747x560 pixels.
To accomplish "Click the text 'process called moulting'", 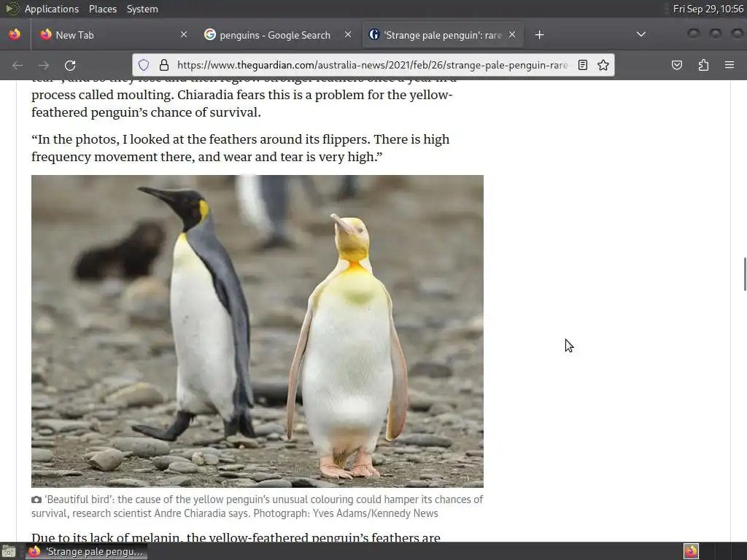I will [101, 95].
